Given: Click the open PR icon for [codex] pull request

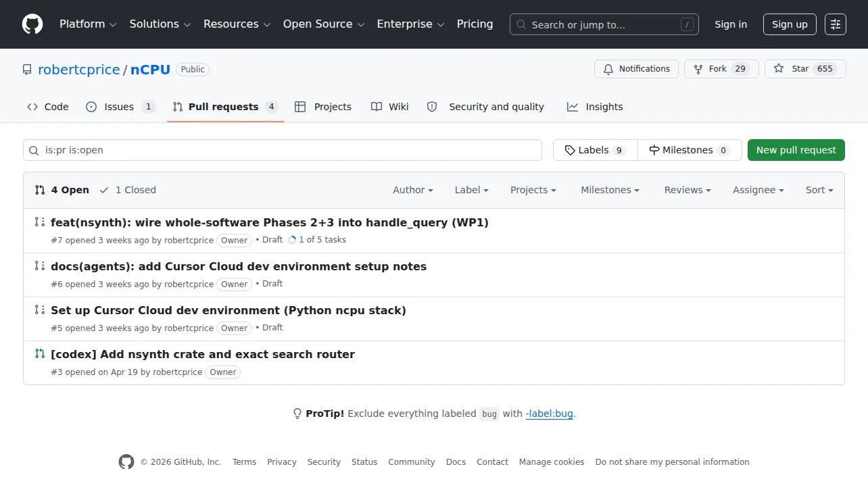Looking at the screenshot, I should [40, 354].
